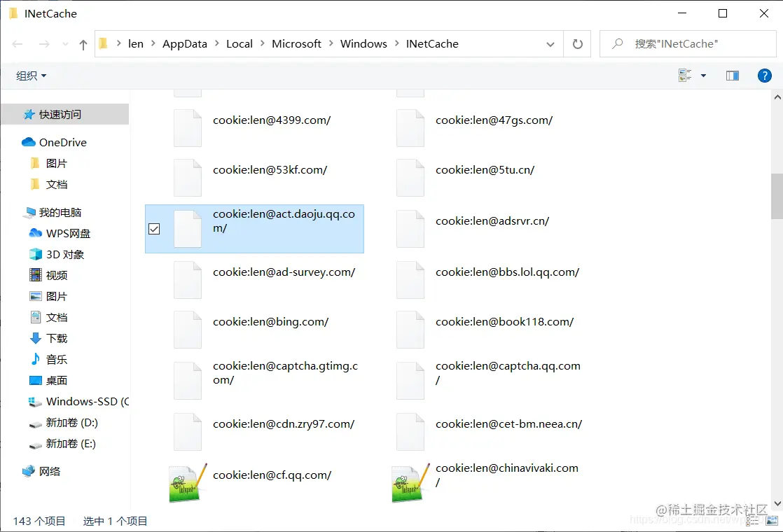Open the 组织 menu

click(31, 76)
